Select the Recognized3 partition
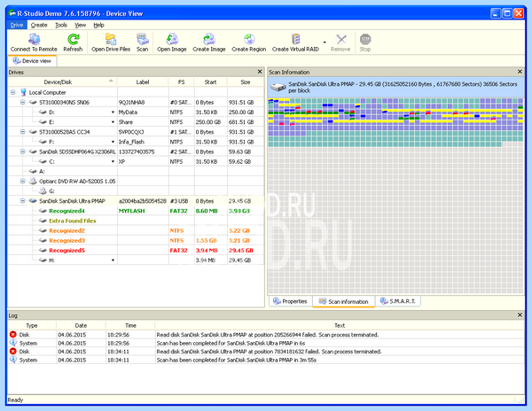Viewport: 532px width, 411px height. tap(66, 240)
